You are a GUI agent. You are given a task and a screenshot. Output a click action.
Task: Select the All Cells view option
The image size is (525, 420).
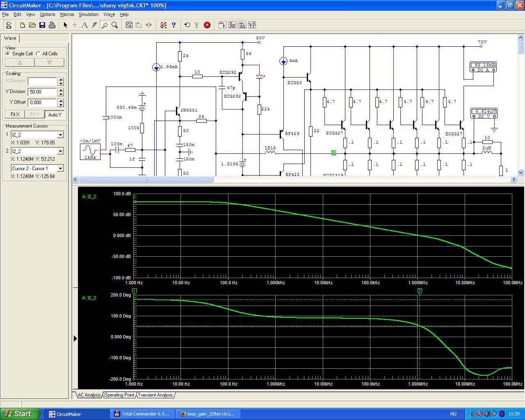(38, 54)
